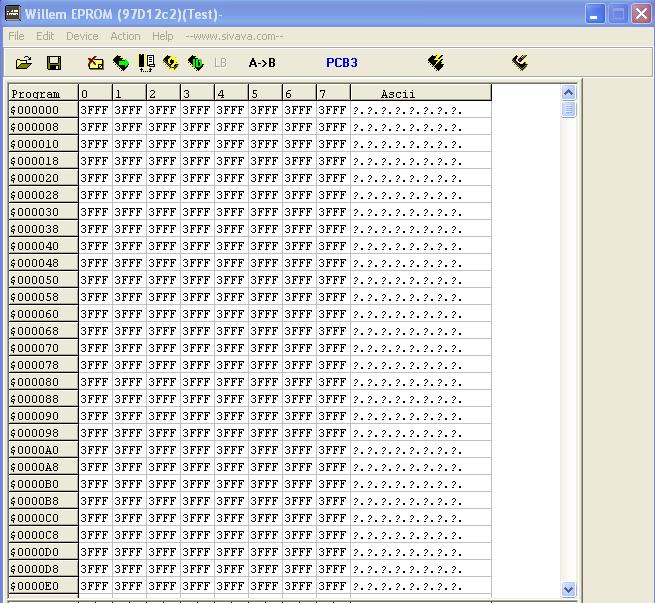
Task: Click the vertical scrollbar thumb
Action: point(569,109)
